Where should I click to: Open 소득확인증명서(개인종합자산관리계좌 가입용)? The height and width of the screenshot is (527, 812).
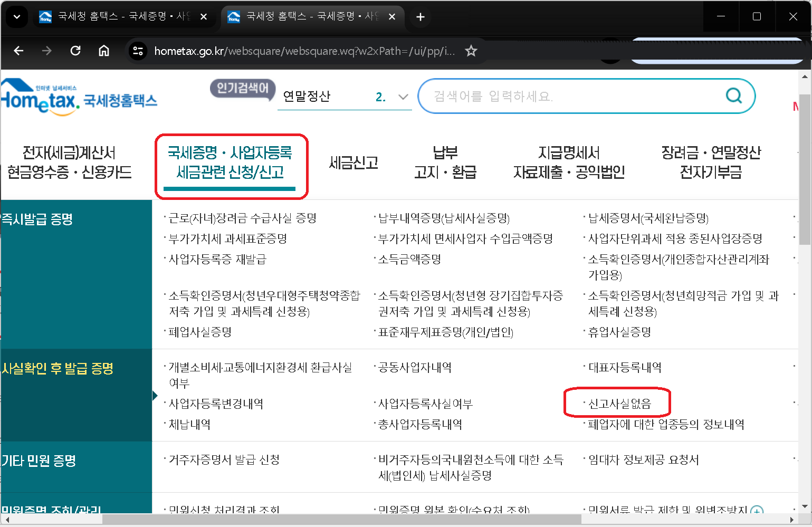tap(679, 267)
